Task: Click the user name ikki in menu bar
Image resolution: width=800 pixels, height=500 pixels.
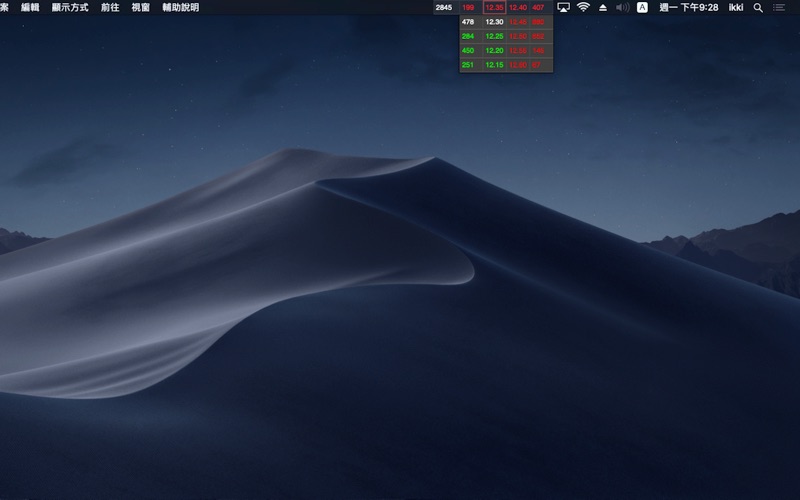Action: (736, 7)
